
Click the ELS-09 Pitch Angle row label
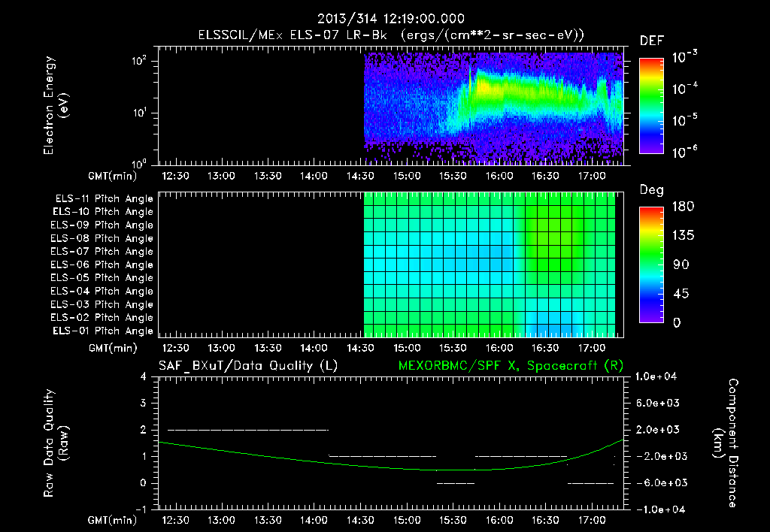tap(102, 225)
